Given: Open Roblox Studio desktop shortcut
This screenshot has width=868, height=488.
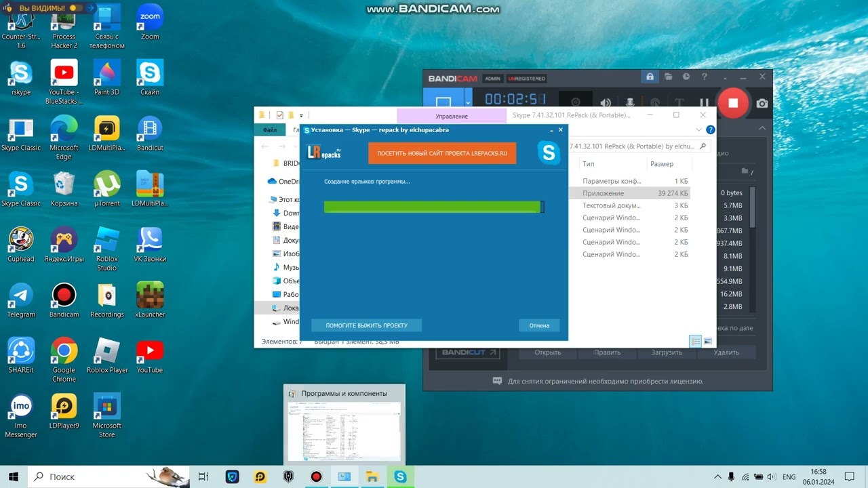Looking at the screenshot, I should [x=107, y=249].
